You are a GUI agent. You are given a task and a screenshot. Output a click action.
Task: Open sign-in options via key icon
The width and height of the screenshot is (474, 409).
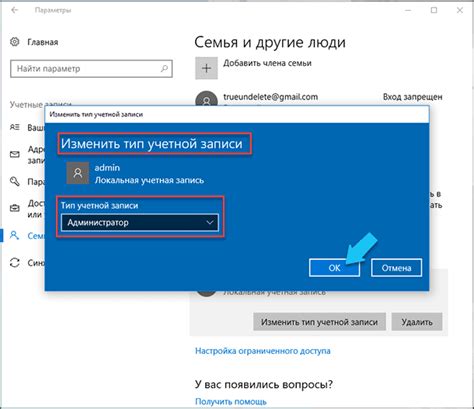15,181
